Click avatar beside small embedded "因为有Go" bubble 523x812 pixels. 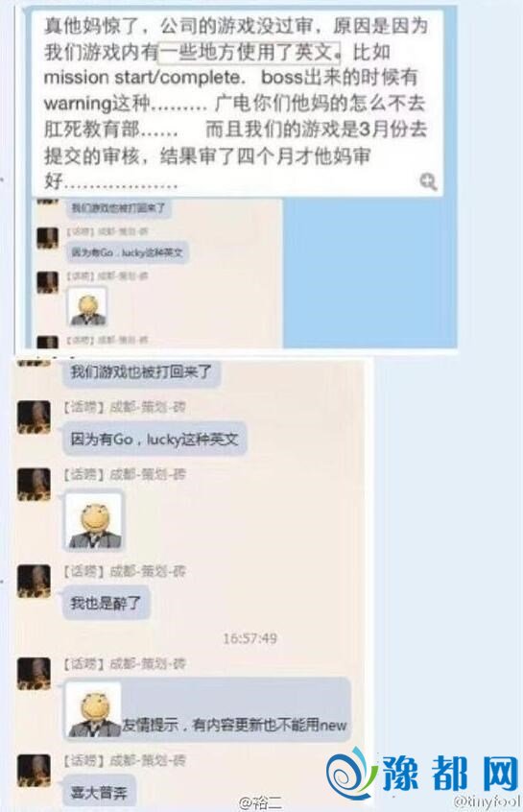click(x=48, y=238)
